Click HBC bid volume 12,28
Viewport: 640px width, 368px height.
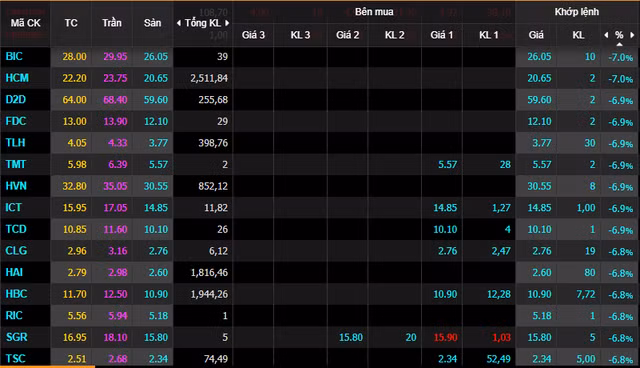pos(499,295)
